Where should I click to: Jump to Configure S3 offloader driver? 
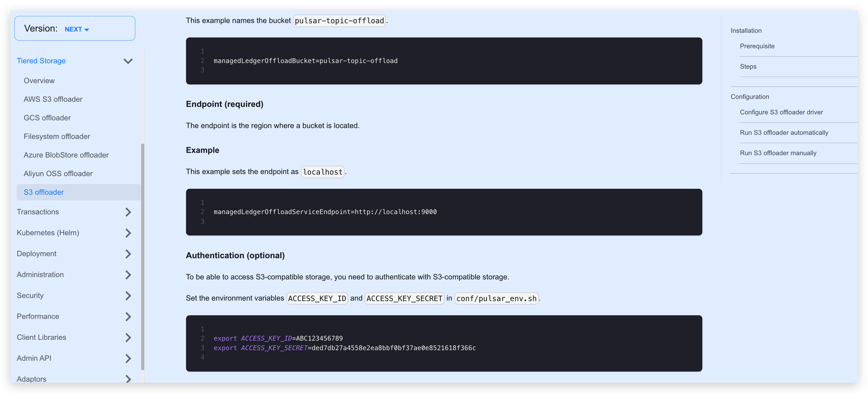click(x=781, y=112)
